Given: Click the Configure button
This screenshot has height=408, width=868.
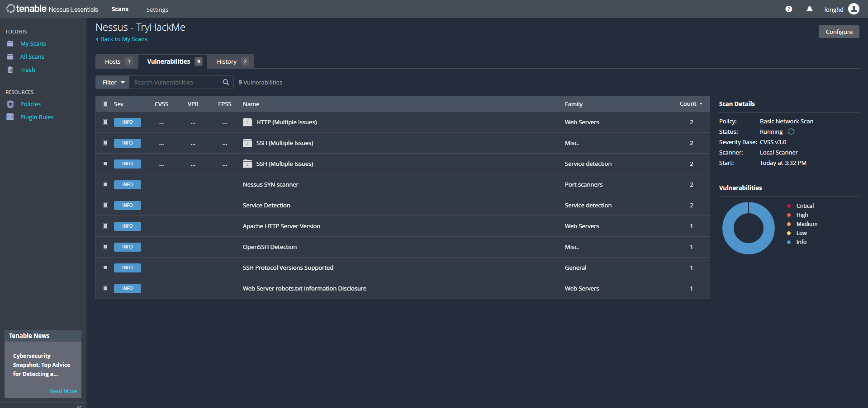Looking at the screenshot, I should tap(839, 32).
